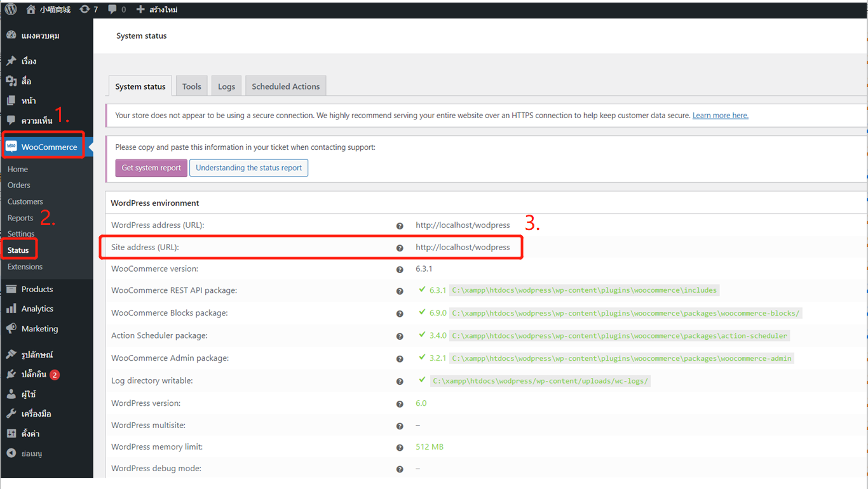Image resolution: width=868 pixels, height=489 pixels.
Task: Open the comments bubble icon in admin bar
Action: click(x=112, y=10)
